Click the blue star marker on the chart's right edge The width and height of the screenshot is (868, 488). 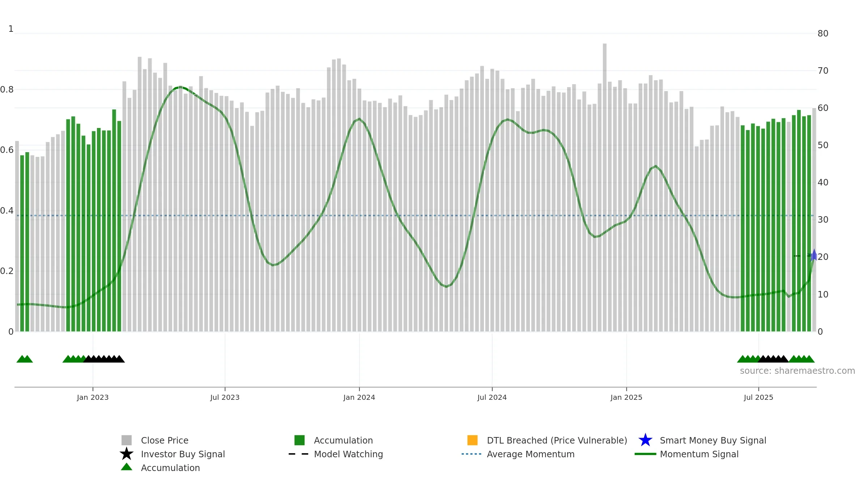click(x=814, y=255)
